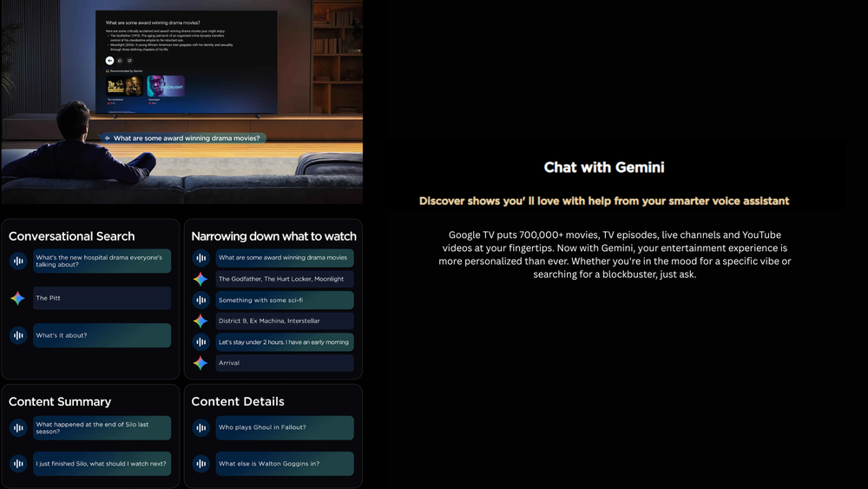Click voice icon beside 'What happened at the end of Silo'
This screenshot has height=489, width=868.
click(x=18, y=427)
